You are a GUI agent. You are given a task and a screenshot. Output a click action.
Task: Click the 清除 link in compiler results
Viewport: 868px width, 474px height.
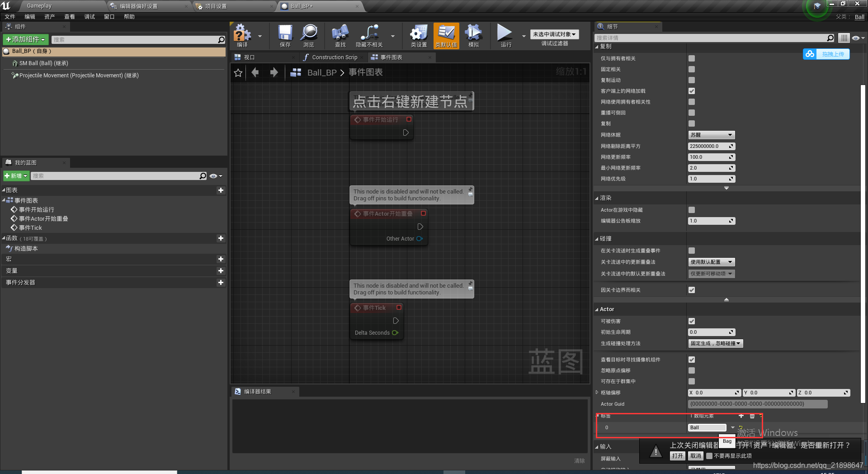click(579, 461)
